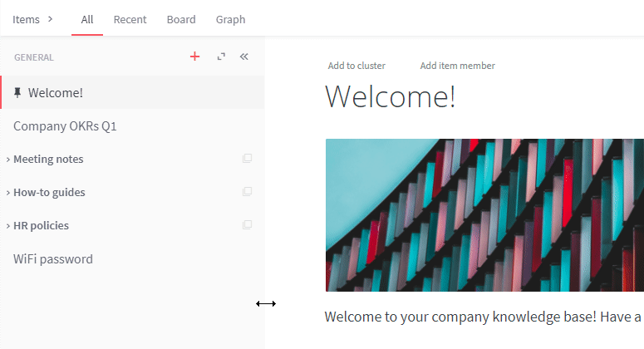Click Add item member
This screenshot has height=349, width=644.
point(458,66)
